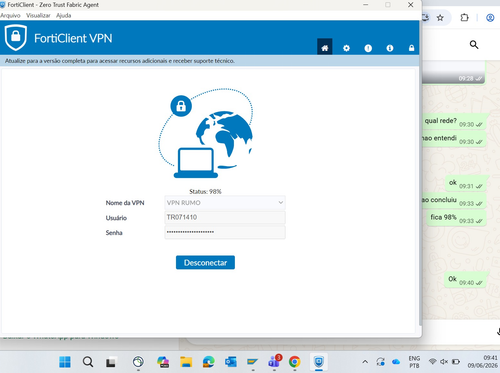Viewport: 500px width, 373px height.
Task: Open the notifications exclamation icon
Action: (x=368, y=48)
